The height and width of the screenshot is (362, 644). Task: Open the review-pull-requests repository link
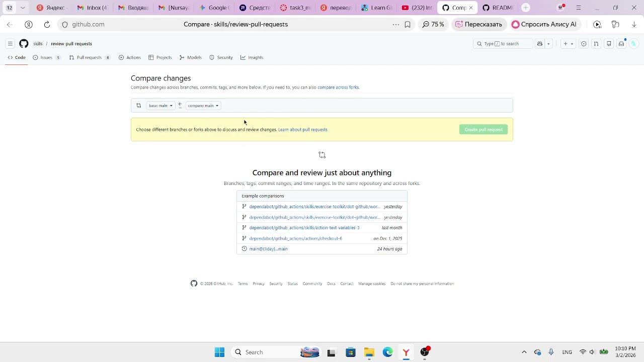click(71, 44)
